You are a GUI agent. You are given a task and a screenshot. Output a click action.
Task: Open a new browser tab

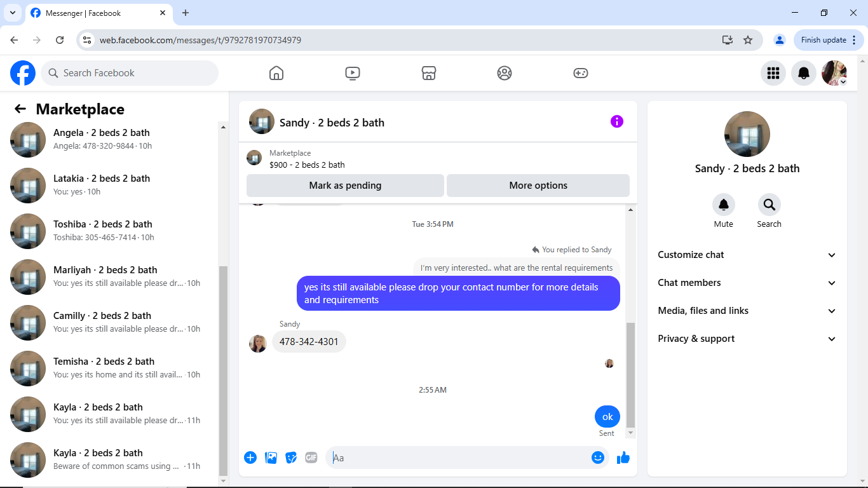coord(186,13)
